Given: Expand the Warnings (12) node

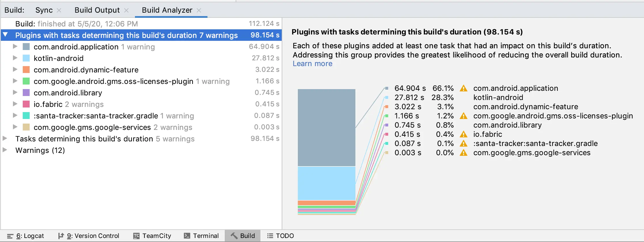Looking at the screenshot, I should tap(5, 150).
